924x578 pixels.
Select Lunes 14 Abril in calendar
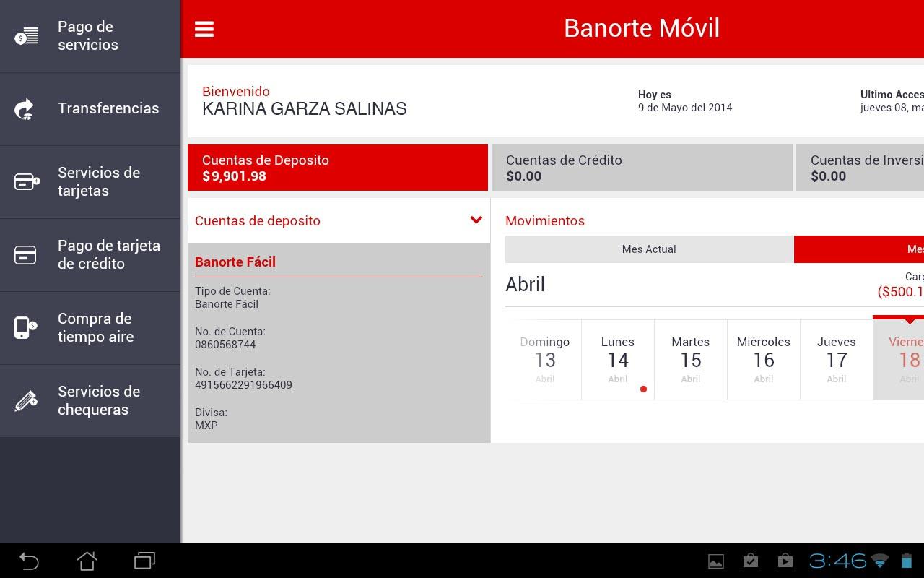point(618,360)
